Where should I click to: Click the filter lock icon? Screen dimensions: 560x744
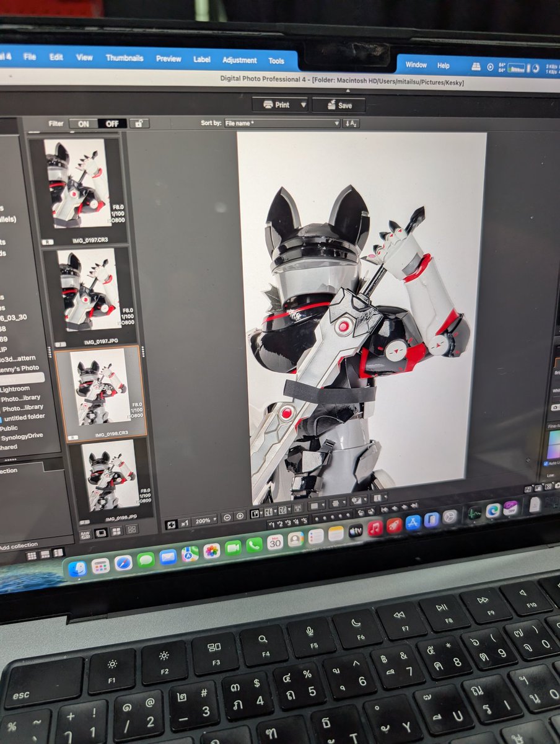[138, 123]
